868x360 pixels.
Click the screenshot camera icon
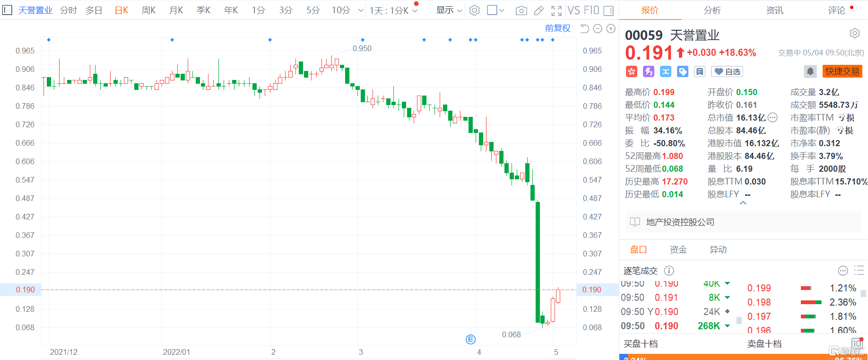point(521,10)
